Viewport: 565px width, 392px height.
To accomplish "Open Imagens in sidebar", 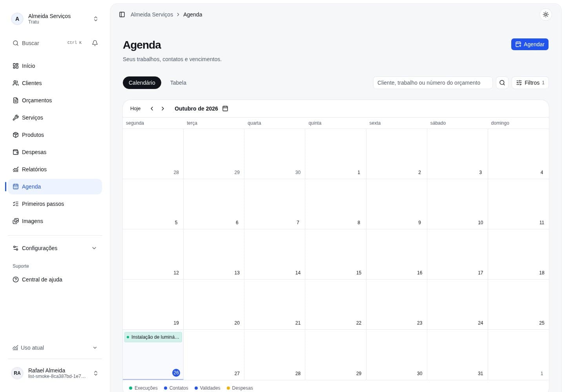I will click(55, 221).
